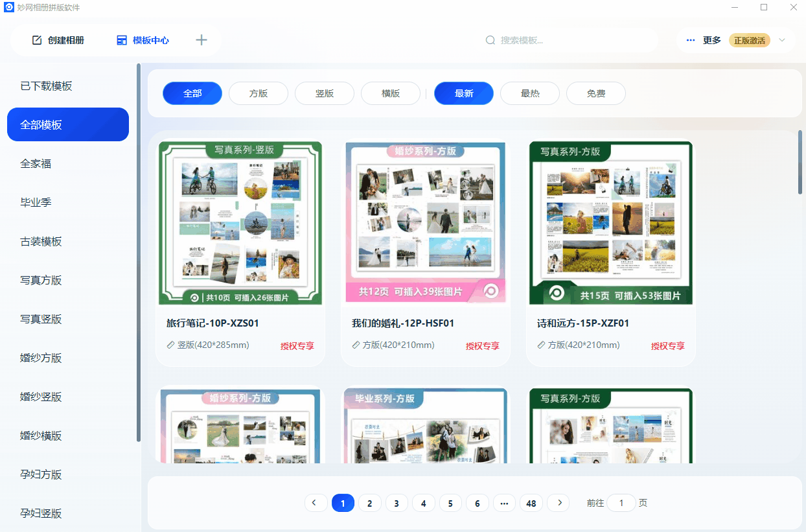Image resolution: width=806 pixels, height=532 pixels.
Task: Click 授权专享 under 我们的婚礼 template
Action: [483, 345]
